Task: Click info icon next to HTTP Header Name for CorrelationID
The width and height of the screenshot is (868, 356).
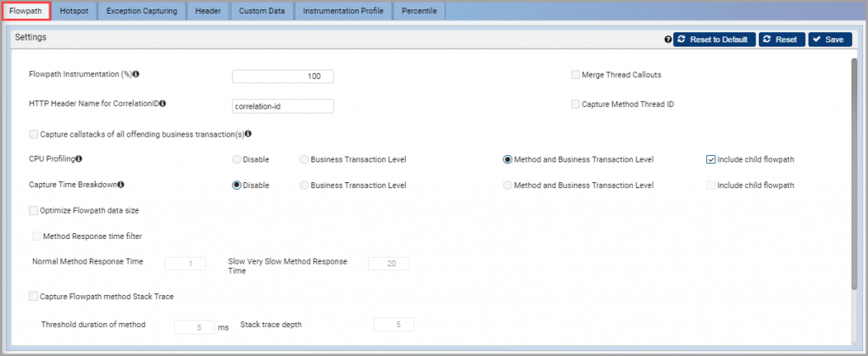Action: [x=164, y=103]
